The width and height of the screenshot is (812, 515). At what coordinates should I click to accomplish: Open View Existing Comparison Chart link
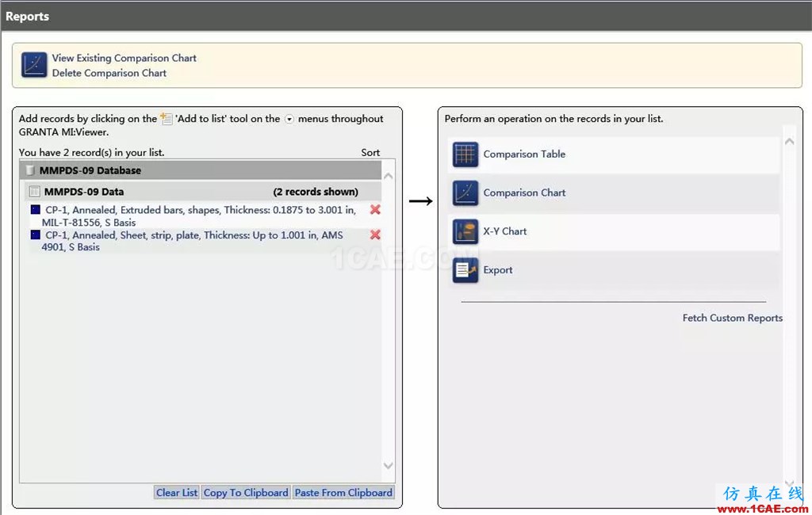(124, 58)
